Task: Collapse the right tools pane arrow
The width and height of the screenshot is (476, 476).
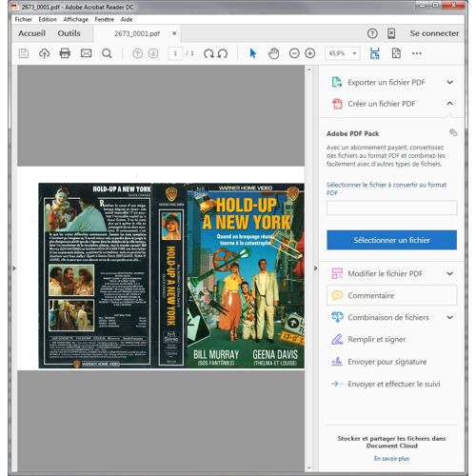Action: point(315,268)
